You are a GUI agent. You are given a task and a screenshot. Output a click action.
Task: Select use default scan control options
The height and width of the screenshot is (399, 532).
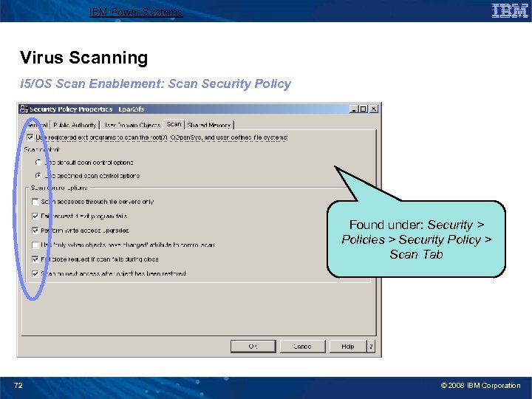[38, 163]
